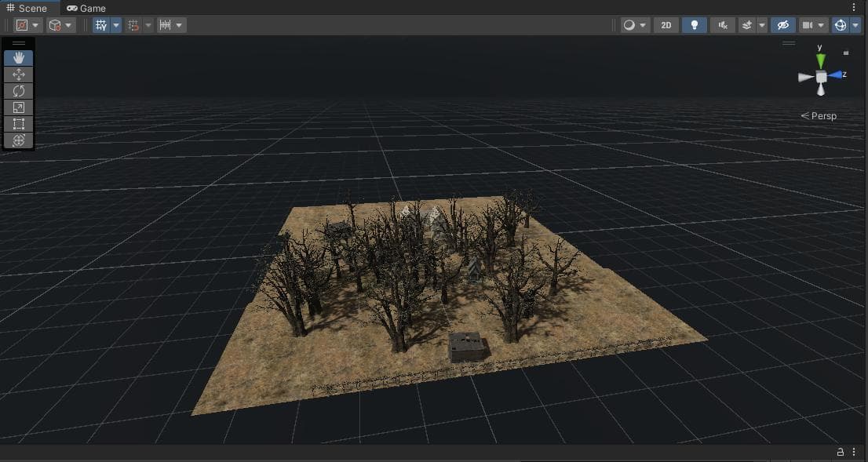Toggle scene lighting with the lightbulb button
The height and width of the screenshot is (462, 868).
695,25
